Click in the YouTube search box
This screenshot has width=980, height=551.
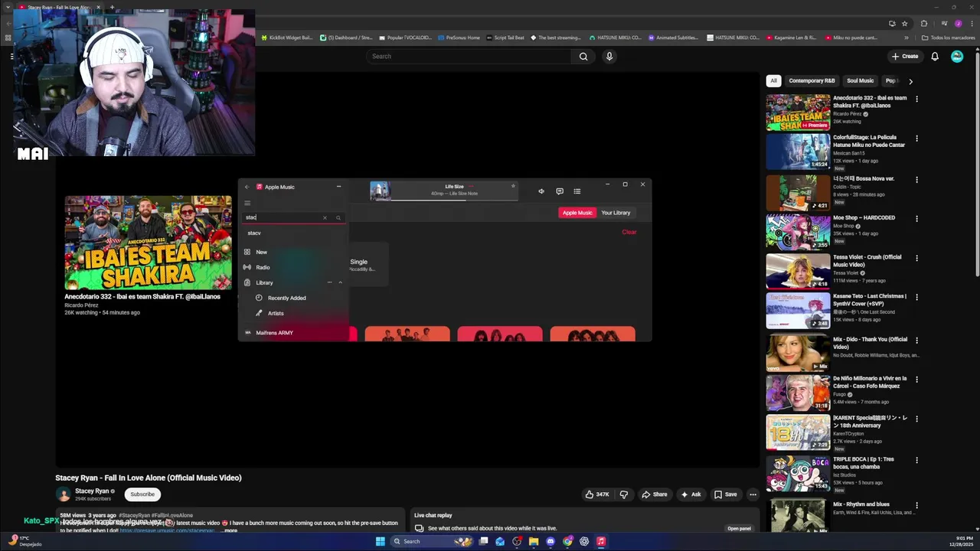tap(469, 56)
